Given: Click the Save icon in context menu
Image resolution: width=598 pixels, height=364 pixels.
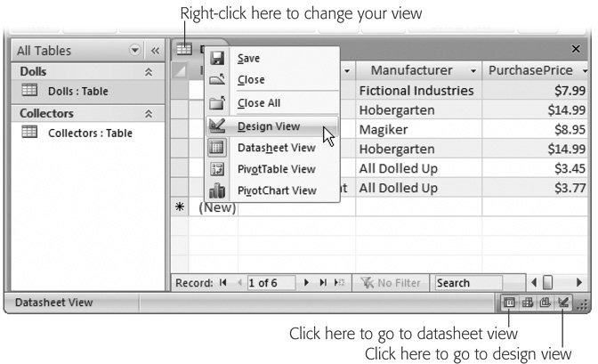Looking at the screenshot, I should 217,59.
